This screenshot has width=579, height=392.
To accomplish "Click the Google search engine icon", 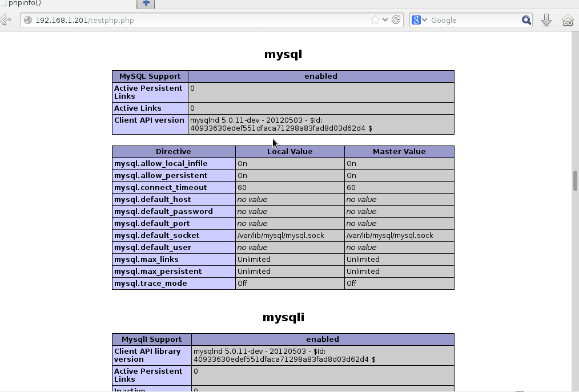I will pos(416,20).
